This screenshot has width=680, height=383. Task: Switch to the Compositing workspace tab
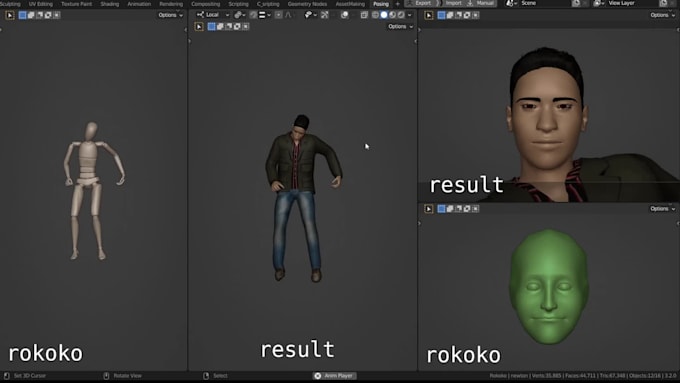click(206, 4)
